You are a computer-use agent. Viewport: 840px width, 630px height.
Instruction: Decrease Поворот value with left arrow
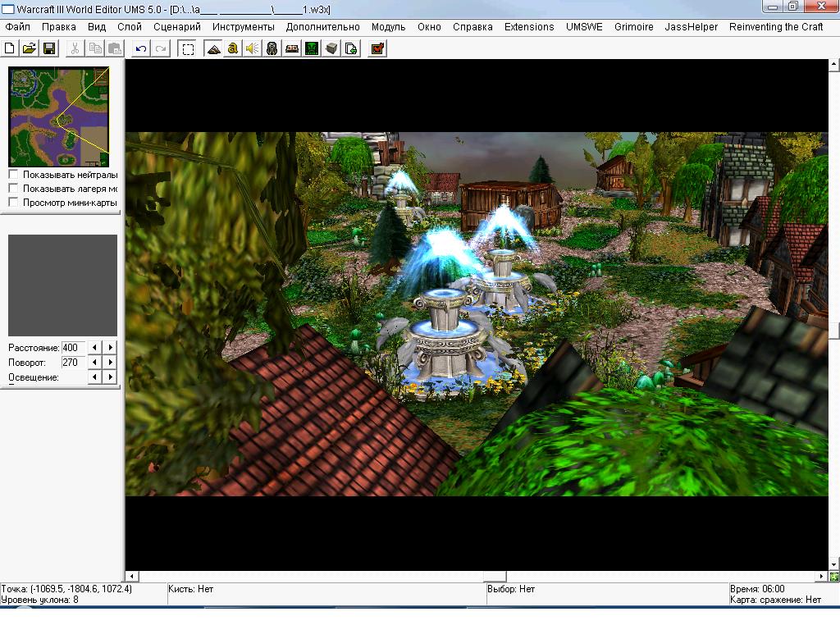point(95,362)
